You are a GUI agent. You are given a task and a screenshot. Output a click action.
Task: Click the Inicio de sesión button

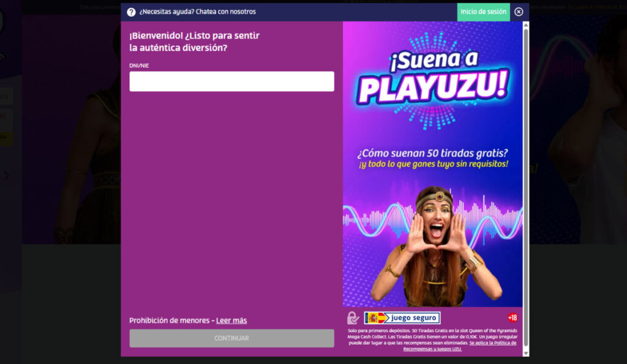[483, 12]
